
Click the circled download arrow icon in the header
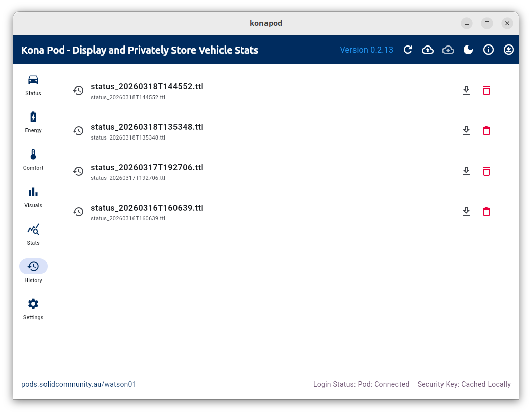[509, 50]
